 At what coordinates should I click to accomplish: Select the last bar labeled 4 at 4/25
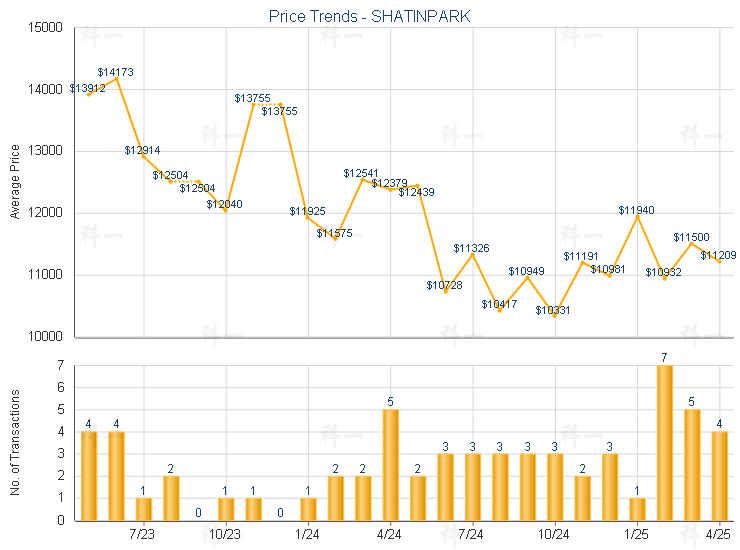719,476
